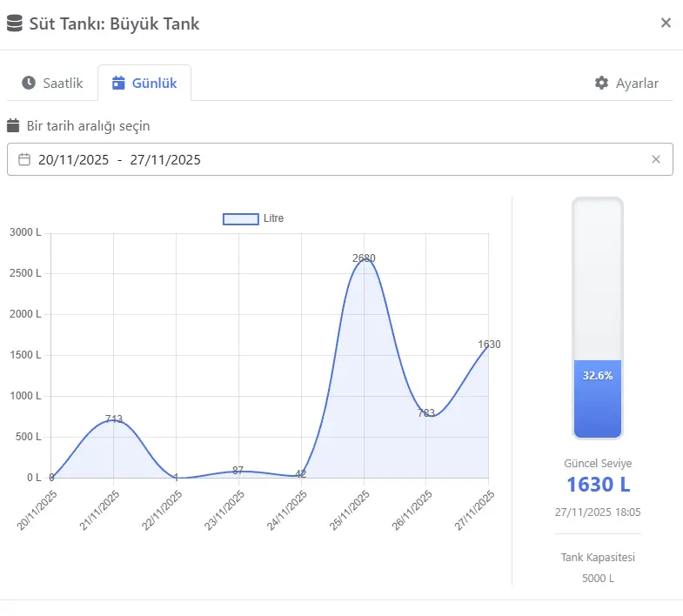Click the 5000 L capacity value

click(598, 578)
